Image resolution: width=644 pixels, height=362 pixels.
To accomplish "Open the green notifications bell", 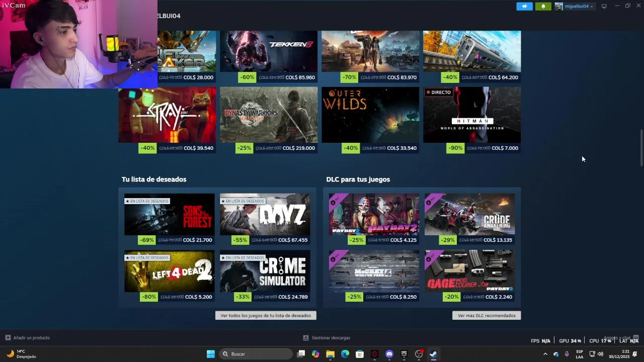I will coord(543,7).
